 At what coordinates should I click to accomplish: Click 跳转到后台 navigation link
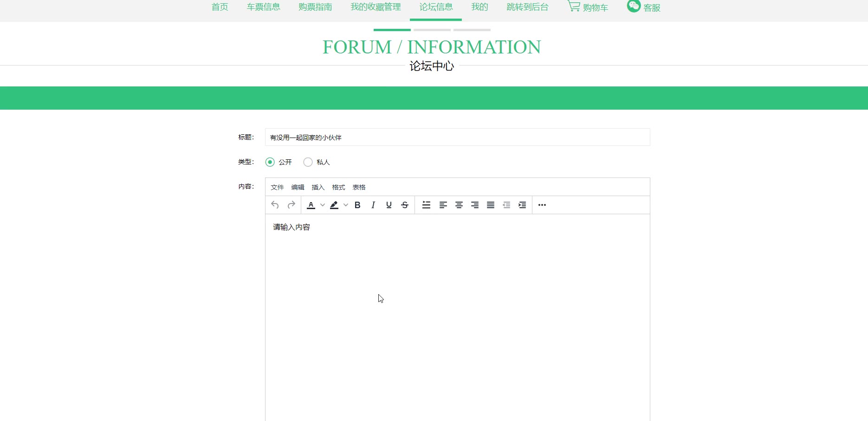(527, 7)
